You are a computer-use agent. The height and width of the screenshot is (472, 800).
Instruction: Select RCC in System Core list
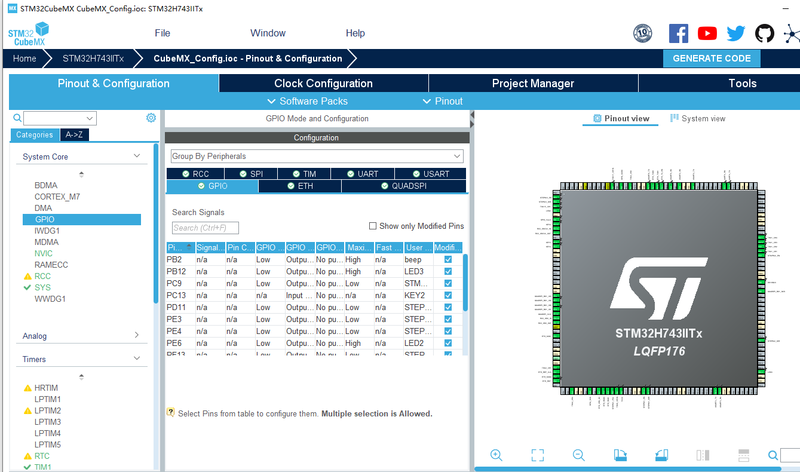(x=42, y=276)
